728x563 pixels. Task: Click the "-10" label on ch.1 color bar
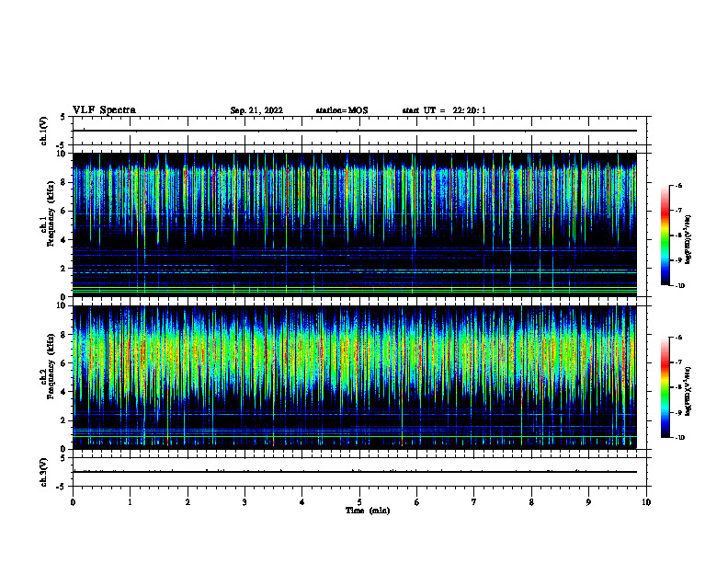[679, 286]
